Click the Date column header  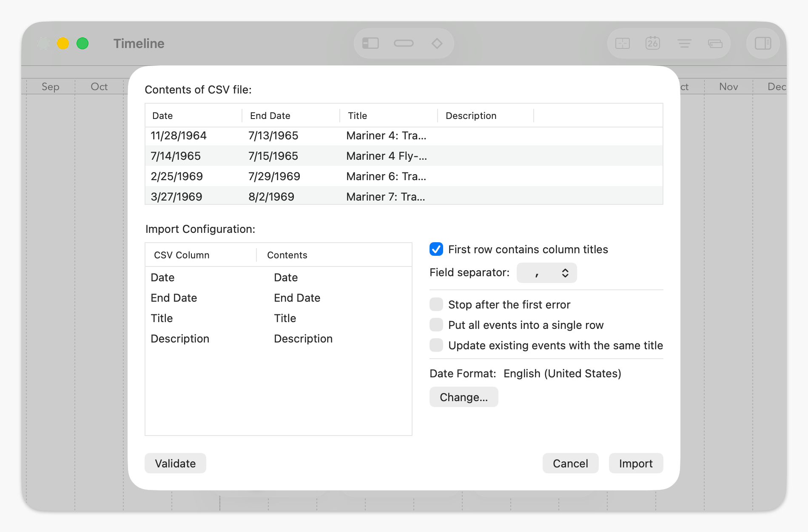(162, 115)
